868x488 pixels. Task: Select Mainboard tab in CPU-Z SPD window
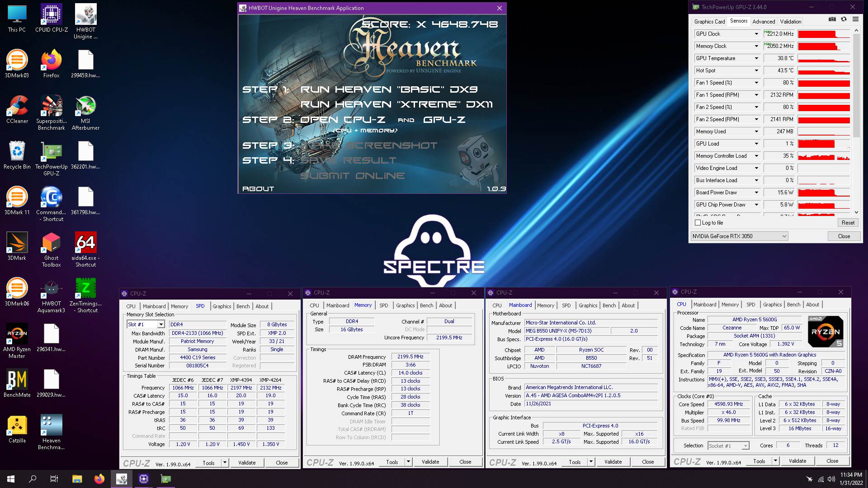click(x=154, y=306)
